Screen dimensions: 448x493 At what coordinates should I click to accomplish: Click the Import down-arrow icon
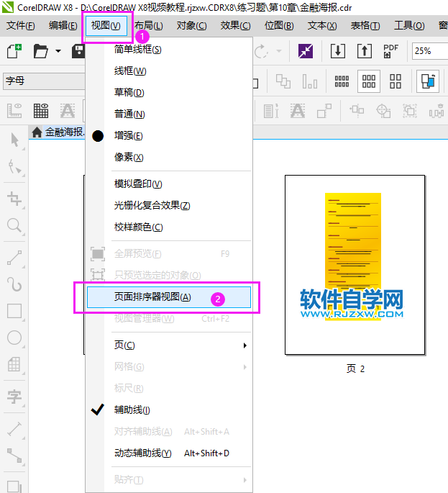point(338,51)
